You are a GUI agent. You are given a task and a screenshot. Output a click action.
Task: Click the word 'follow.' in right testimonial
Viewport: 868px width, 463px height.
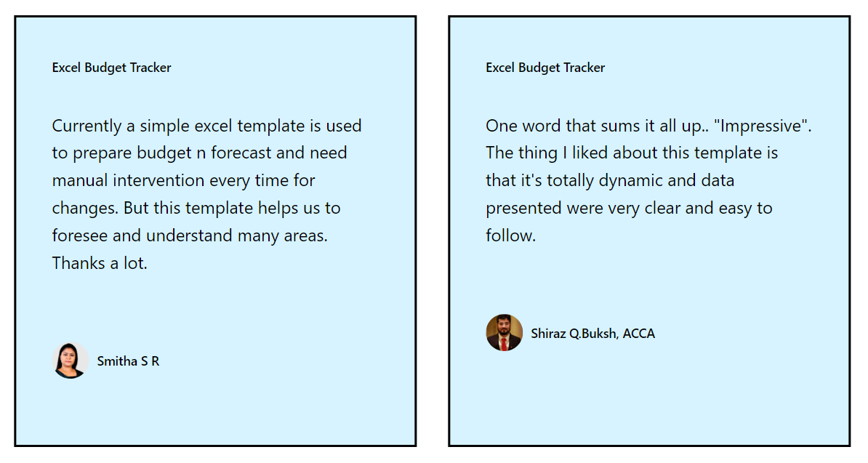point(510,235)
